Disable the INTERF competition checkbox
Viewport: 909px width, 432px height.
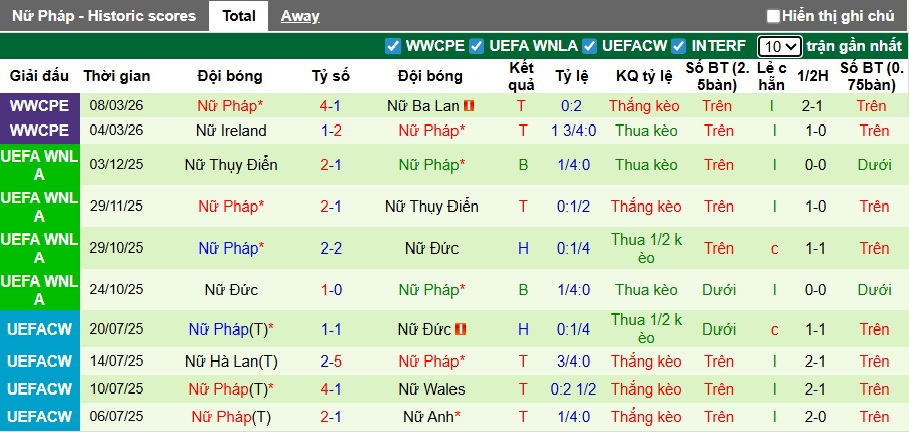coord(679,46)
